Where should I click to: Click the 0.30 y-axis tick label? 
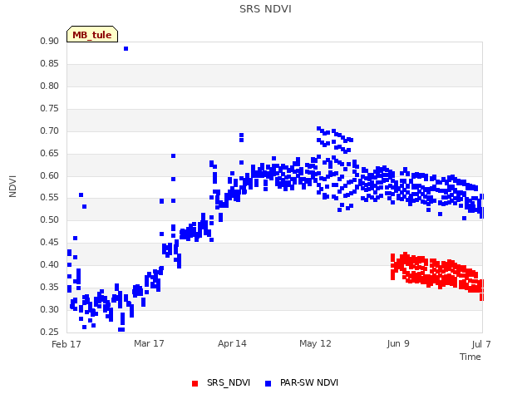[x=49, y=310]
